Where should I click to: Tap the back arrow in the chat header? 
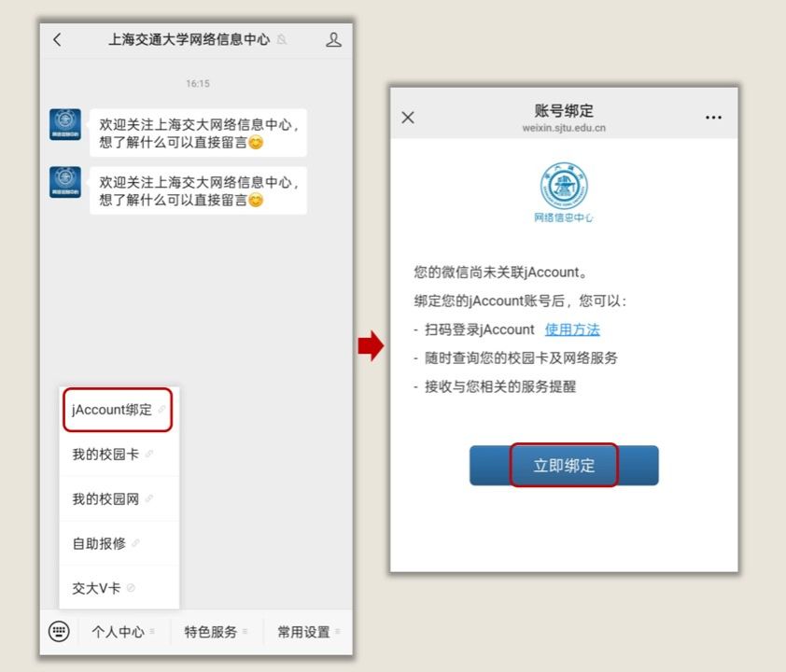point(57,39)
